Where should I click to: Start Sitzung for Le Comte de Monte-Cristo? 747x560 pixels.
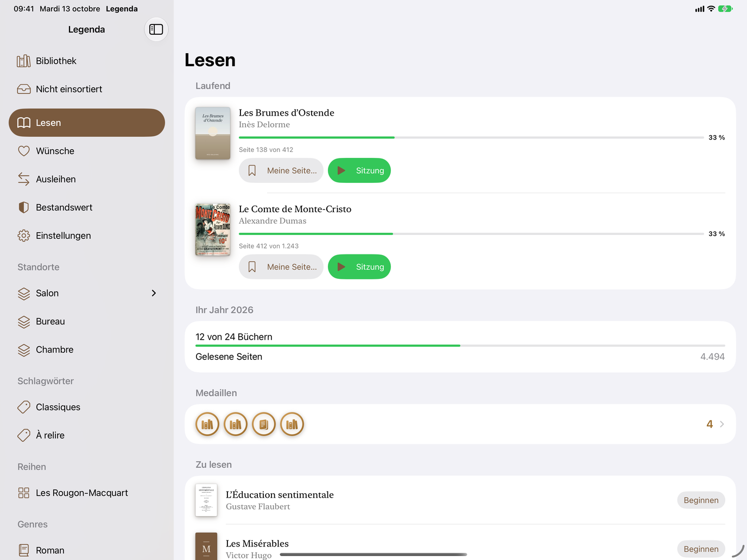coord(359,267)
